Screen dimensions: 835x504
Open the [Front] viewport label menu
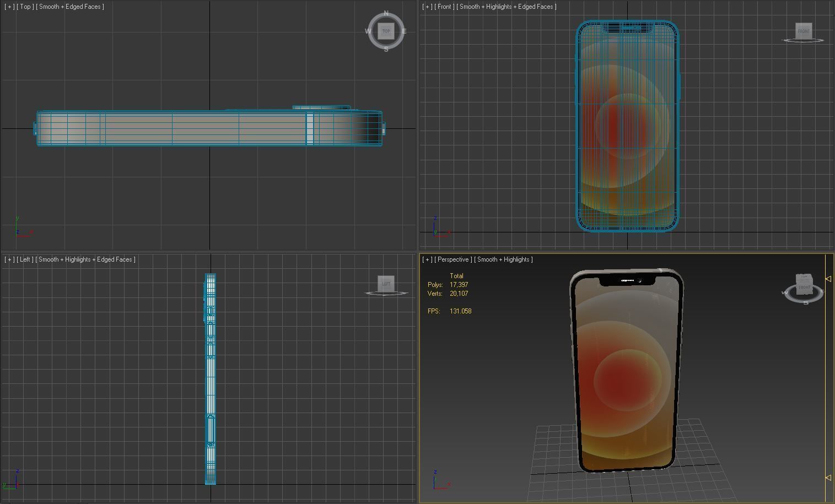444,7
